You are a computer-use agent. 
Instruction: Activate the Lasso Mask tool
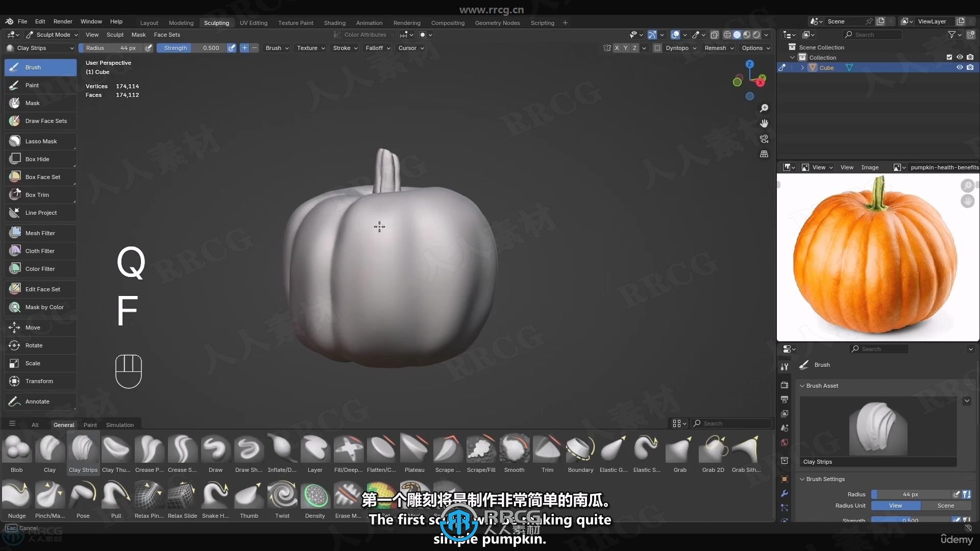(40, 141)
